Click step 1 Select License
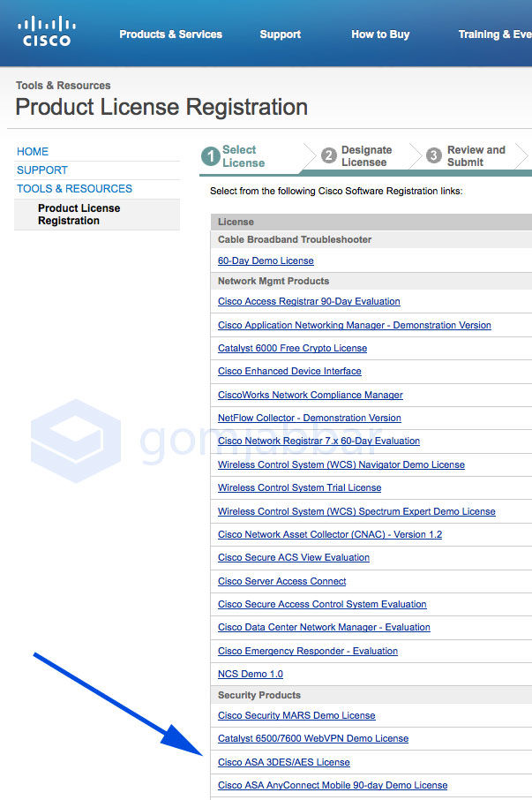 point(234,156)
